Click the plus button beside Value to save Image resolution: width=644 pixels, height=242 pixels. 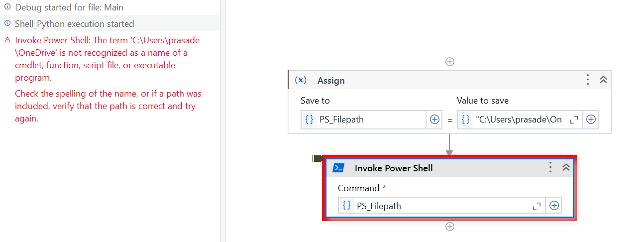(591, 120)
